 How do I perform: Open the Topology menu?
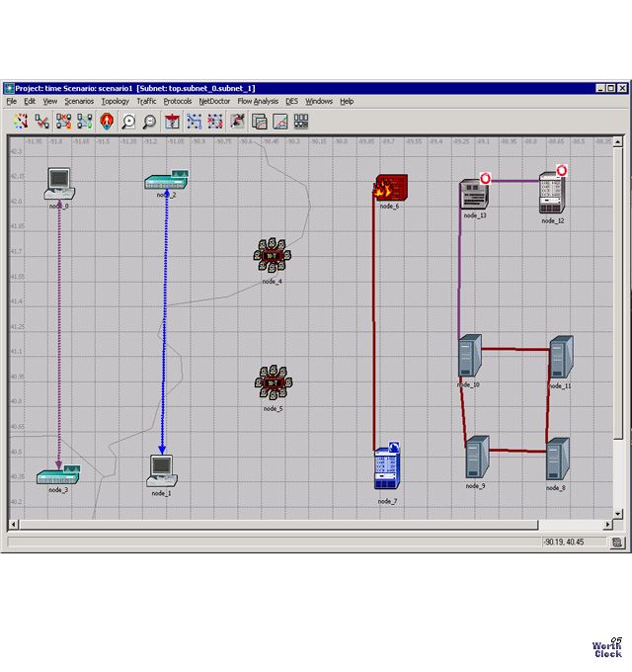(x=115, y=101)
